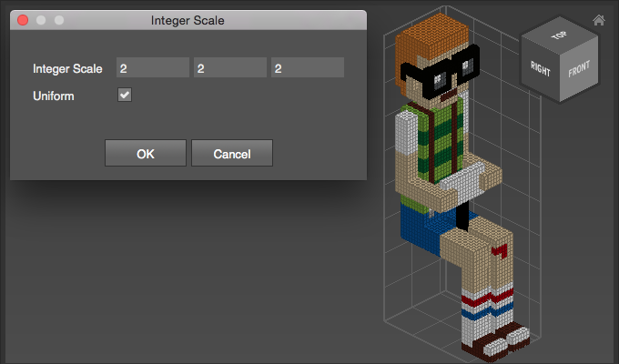The image size is (619, 364).
Task: Click the character's brown shoe
Action: [496, 342]
